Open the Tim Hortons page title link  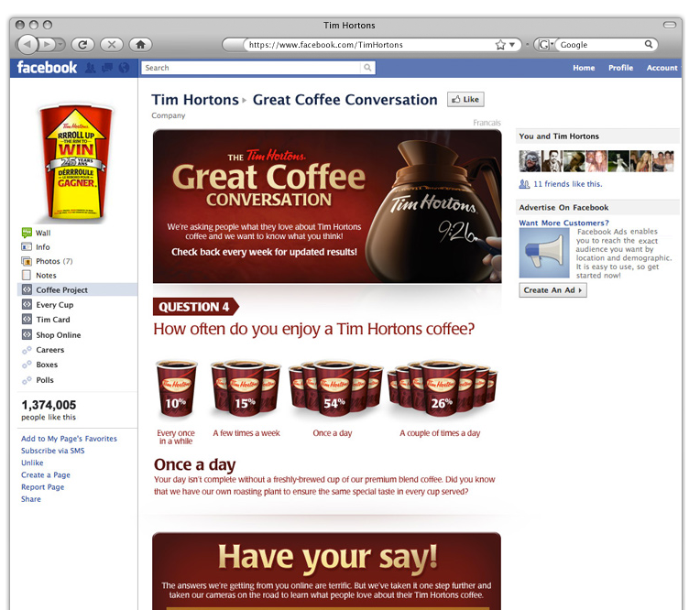click(x=195, y=100)
